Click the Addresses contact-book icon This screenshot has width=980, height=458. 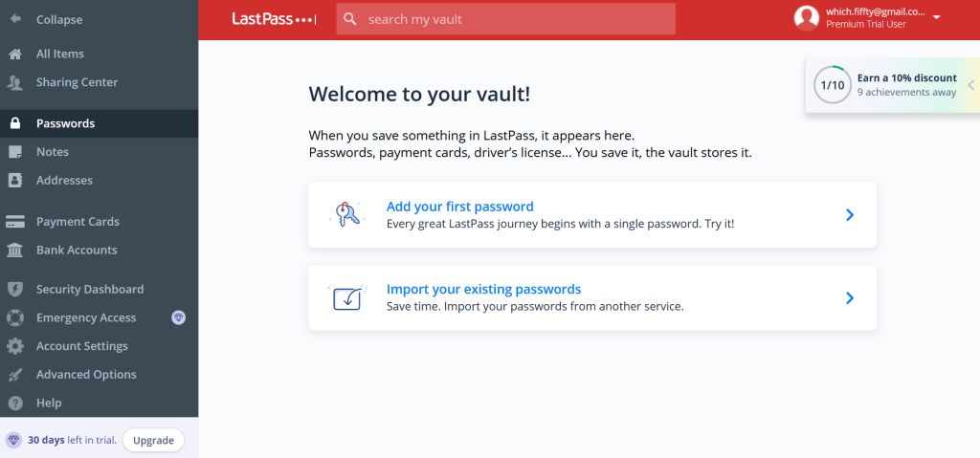point(15,181)
